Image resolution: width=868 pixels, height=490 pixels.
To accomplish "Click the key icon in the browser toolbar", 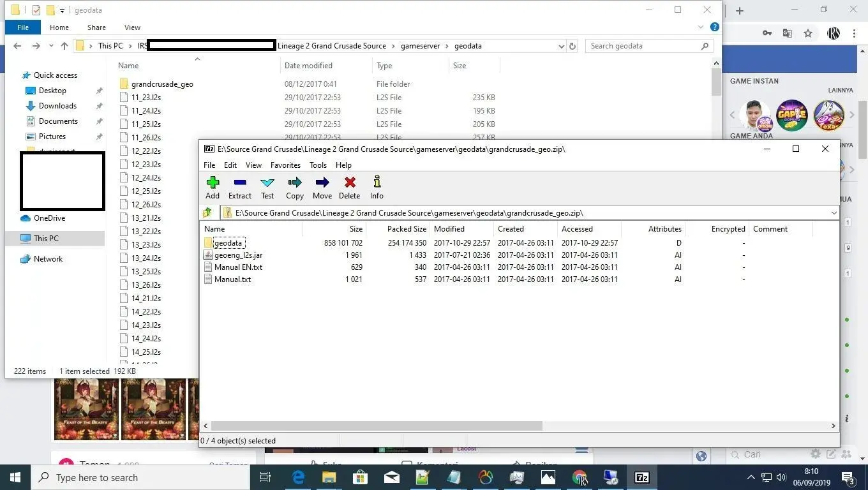I will point(767,33).
